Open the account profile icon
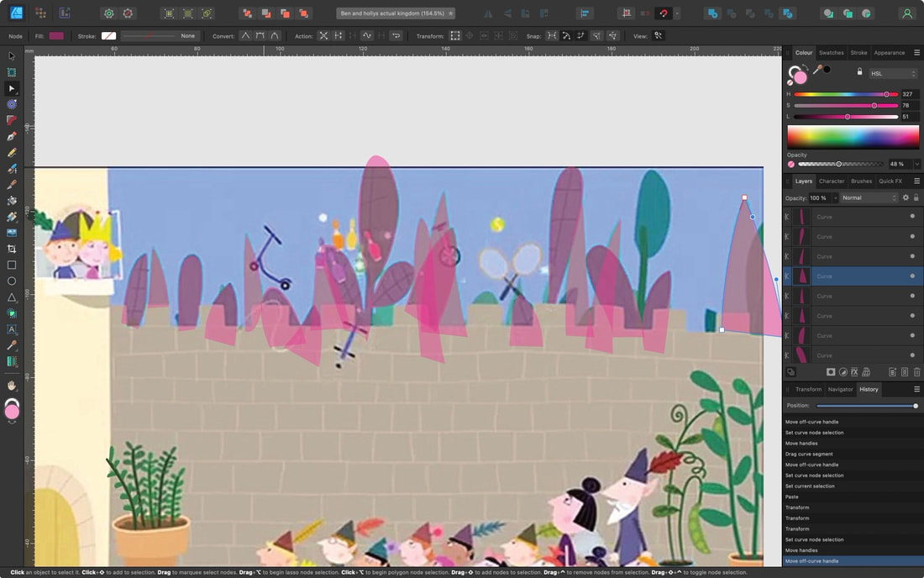This screenshot has width=924, height=578. point(907,13)
